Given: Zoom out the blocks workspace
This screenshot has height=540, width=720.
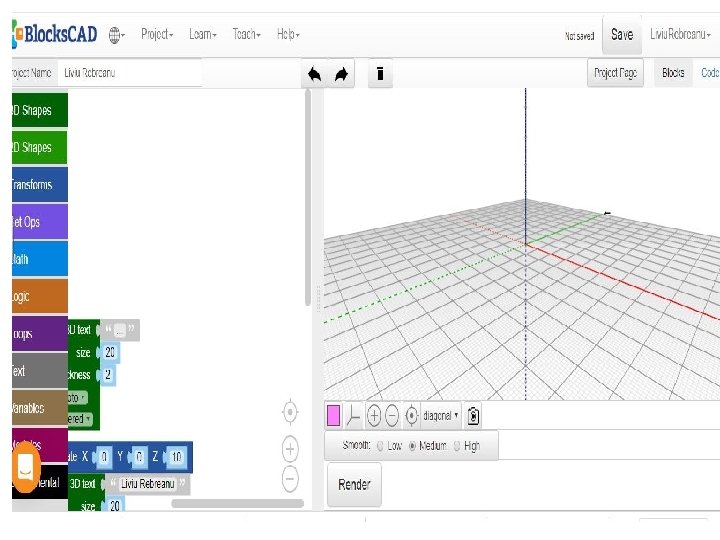Looking at the screenshot, I should pos(290,478).
